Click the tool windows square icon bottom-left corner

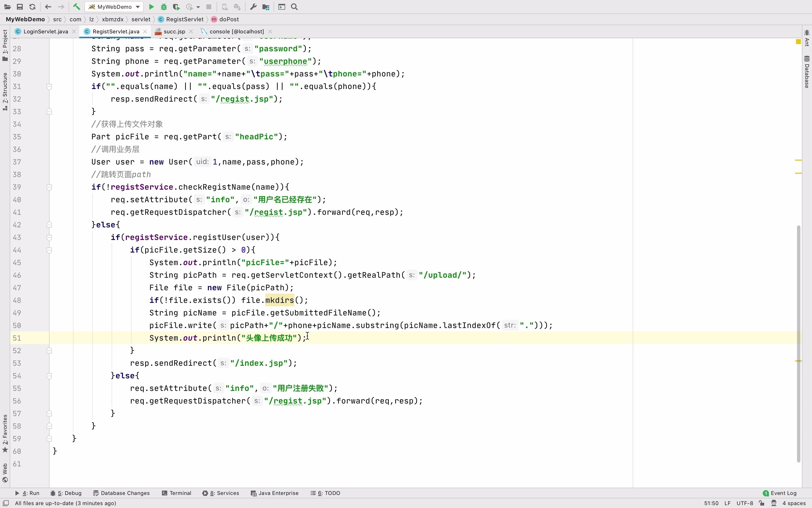(x=6, y=503)
